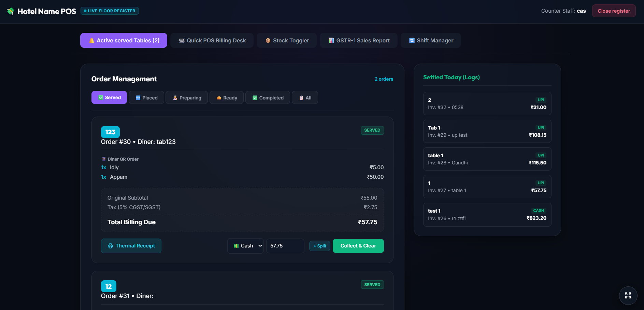Click the 2 orders count label

(x=384, y=79)
